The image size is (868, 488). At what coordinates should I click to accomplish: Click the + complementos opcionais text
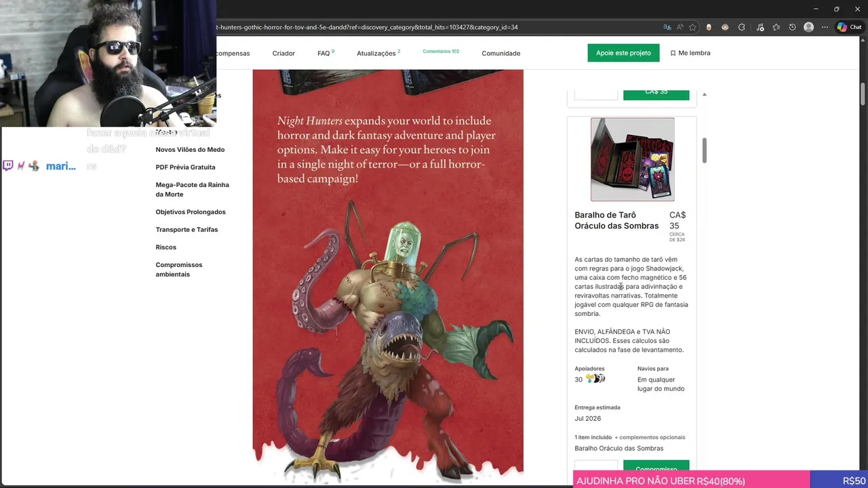tap(650, 437)
